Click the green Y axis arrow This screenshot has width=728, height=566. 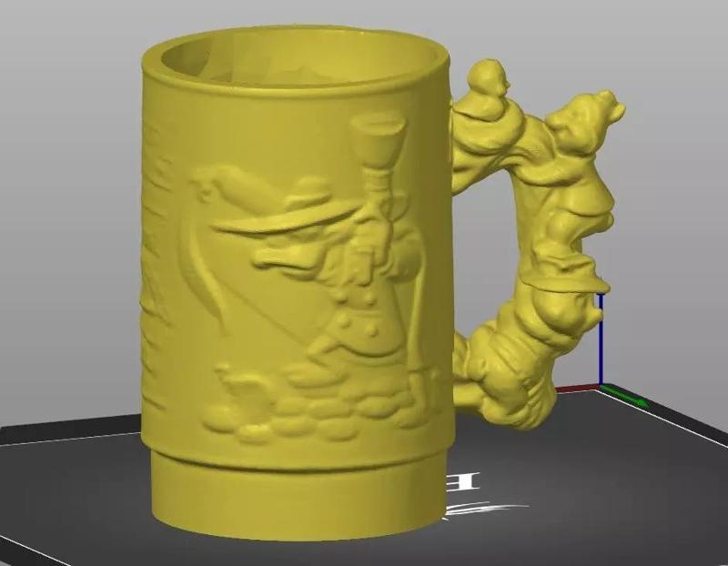[623, 396]
